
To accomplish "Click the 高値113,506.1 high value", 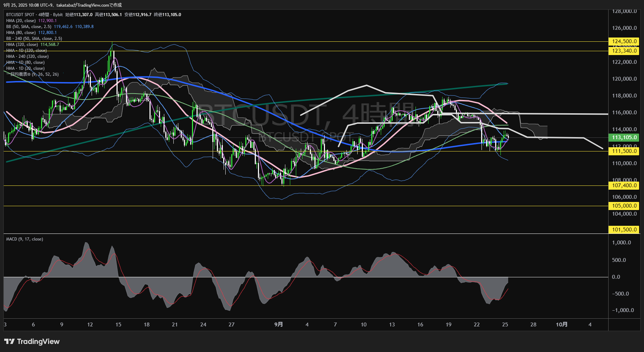I will click(108, 15).
